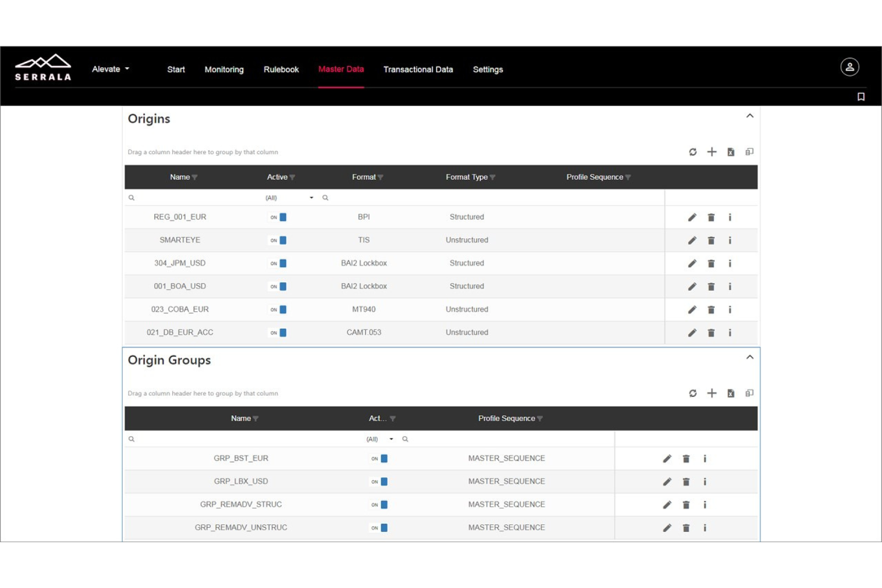Add a new origin with plus icon
The image size is (882, 588).
pyautogui.click(x=712, y=152)
